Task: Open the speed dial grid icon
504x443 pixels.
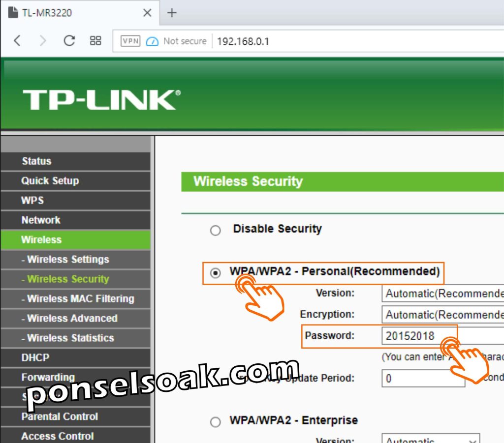Action: pos(95,41)
